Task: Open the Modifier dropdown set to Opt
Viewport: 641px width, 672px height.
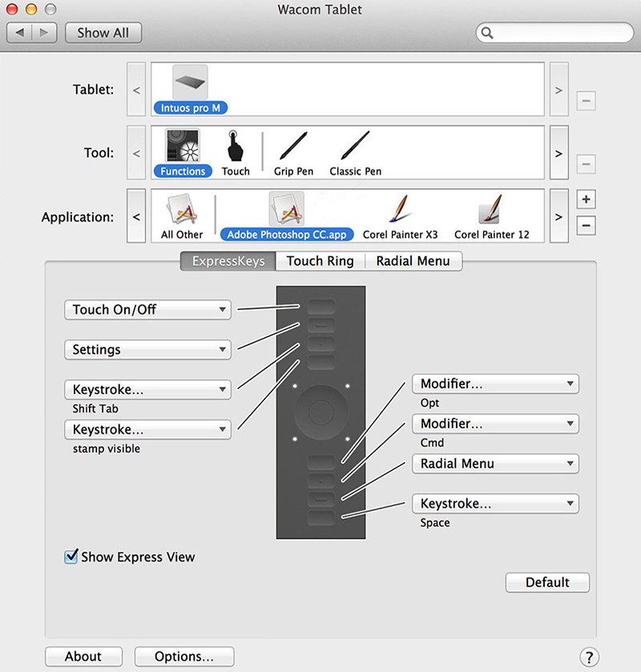Action: coord(495,384)
